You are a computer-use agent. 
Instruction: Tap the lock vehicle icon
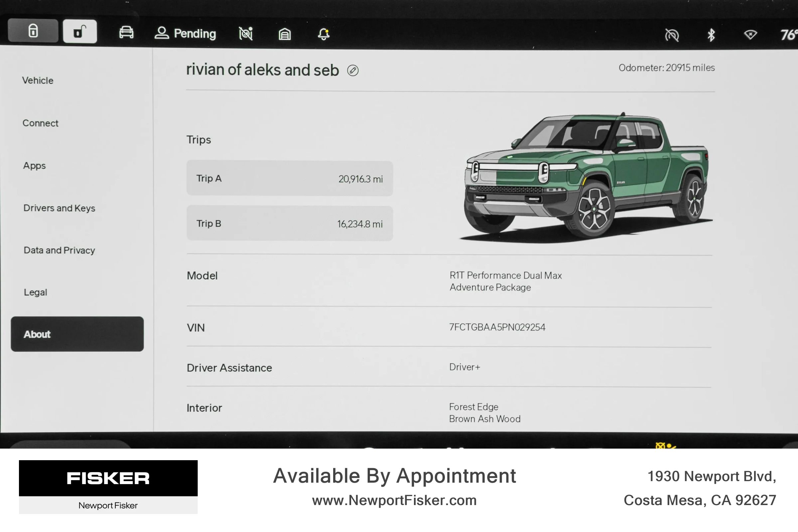tap(33, 31)
